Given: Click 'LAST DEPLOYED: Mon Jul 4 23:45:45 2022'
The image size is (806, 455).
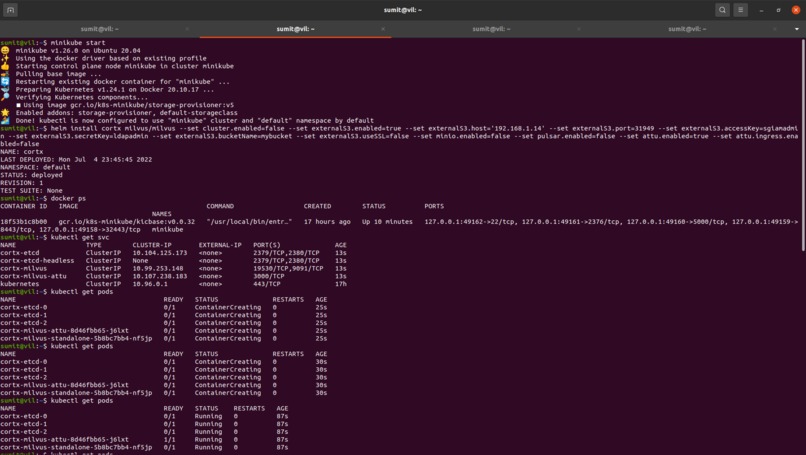Looking at the screenshot, I should point(76,159).
